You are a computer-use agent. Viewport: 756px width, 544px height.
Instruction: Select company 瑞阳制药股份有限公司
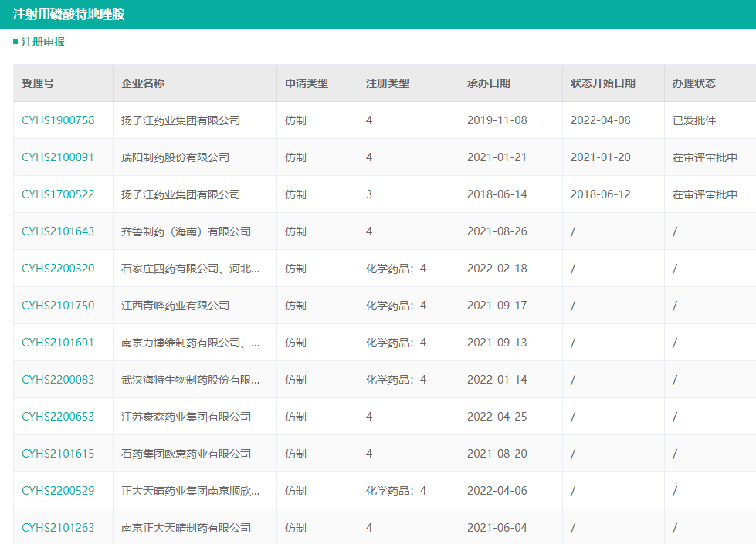coord(175,157)
